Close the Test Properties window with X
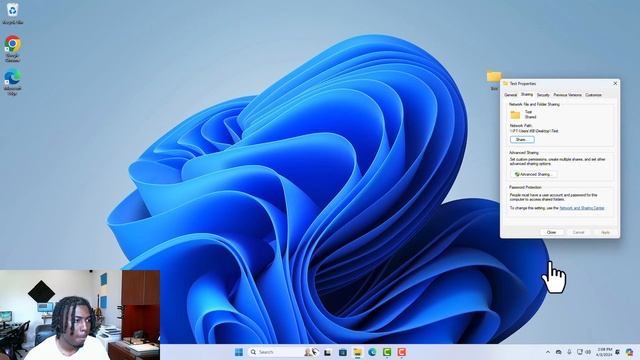Screen dimensions: 640x360 tap(615, 83)
